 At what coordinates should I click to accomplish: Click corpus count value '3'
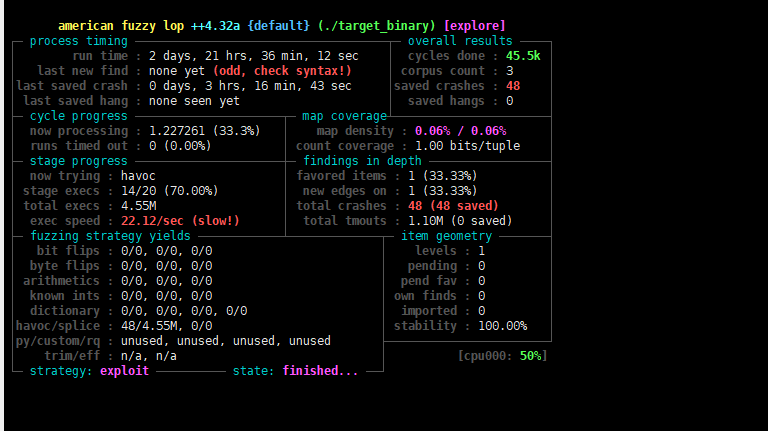pos(509,71)
